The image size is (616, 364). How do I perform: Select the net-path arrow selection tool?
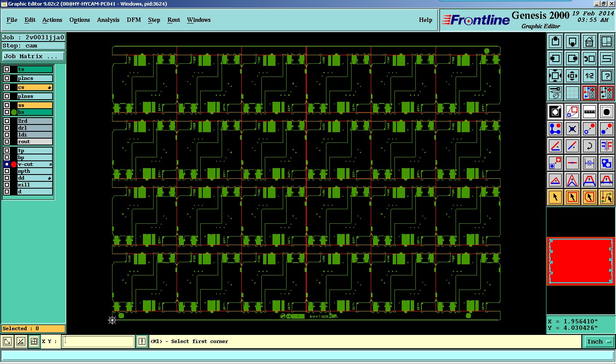[x=607, y=197]
